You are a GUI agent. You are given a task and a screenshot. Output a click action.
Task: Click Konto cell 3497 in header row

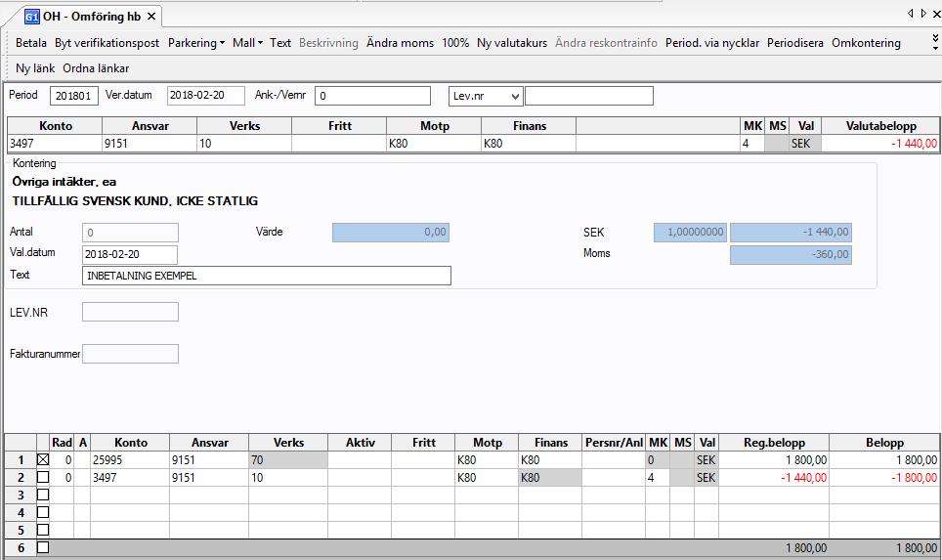coord(55,144)
